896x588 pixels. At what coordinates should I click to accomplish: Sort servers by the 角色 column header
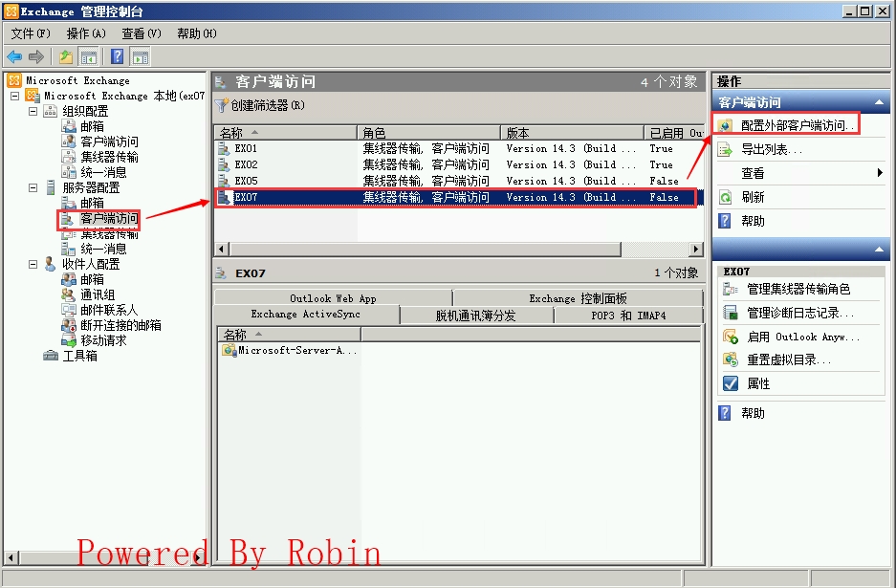click(428, 133)
